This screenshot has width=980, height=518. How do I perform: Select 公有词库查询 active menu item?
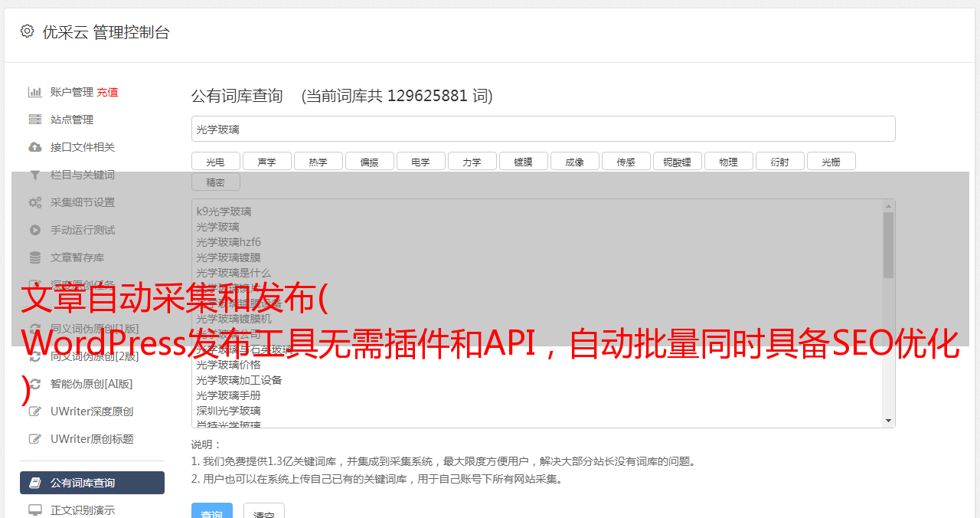click(92, 483)
